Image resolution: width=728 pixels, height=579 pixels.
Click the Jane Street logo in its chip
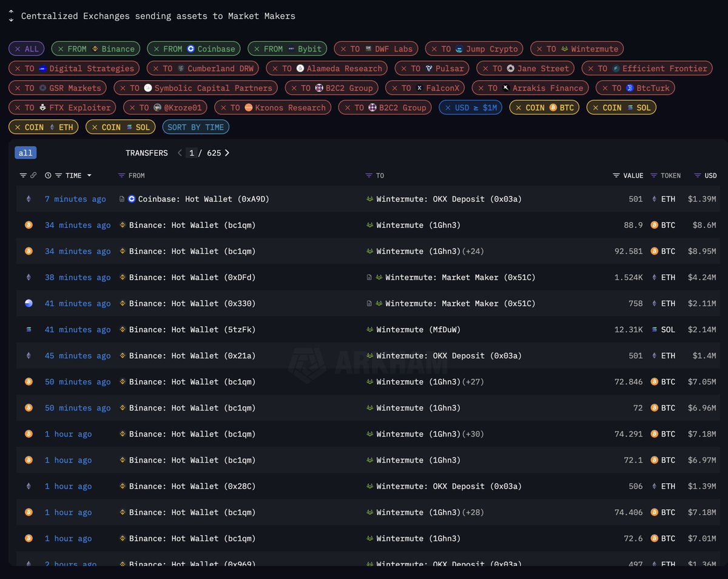[511, 69]
